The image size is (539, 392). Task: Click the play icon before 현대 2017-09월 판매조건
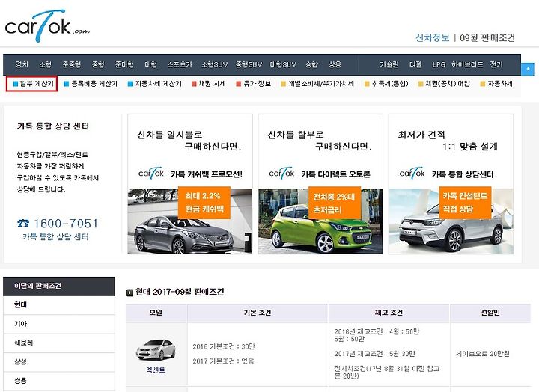coord(130,293)
